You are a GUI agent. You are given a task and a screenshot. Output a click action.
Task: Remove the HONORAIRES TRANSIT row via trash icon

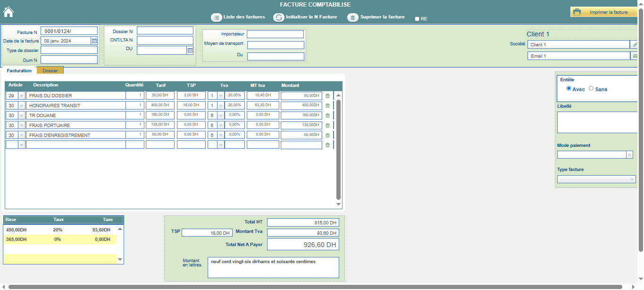327,106
